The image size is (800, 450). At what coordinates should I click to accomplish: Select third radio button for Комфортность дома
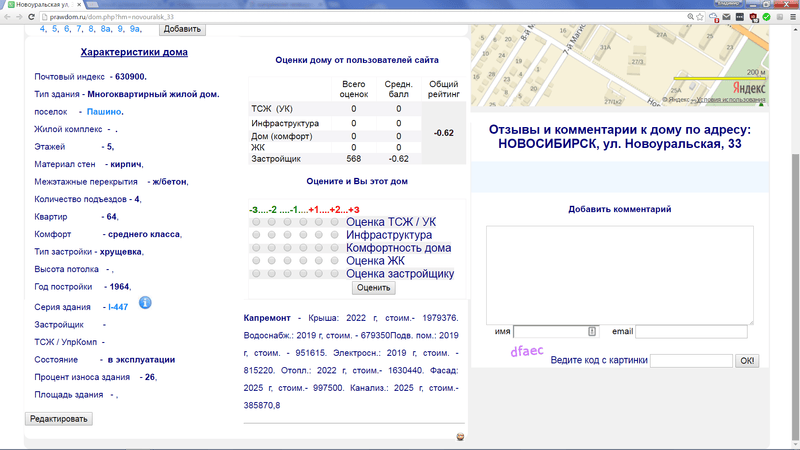click(x=288, y=248)
